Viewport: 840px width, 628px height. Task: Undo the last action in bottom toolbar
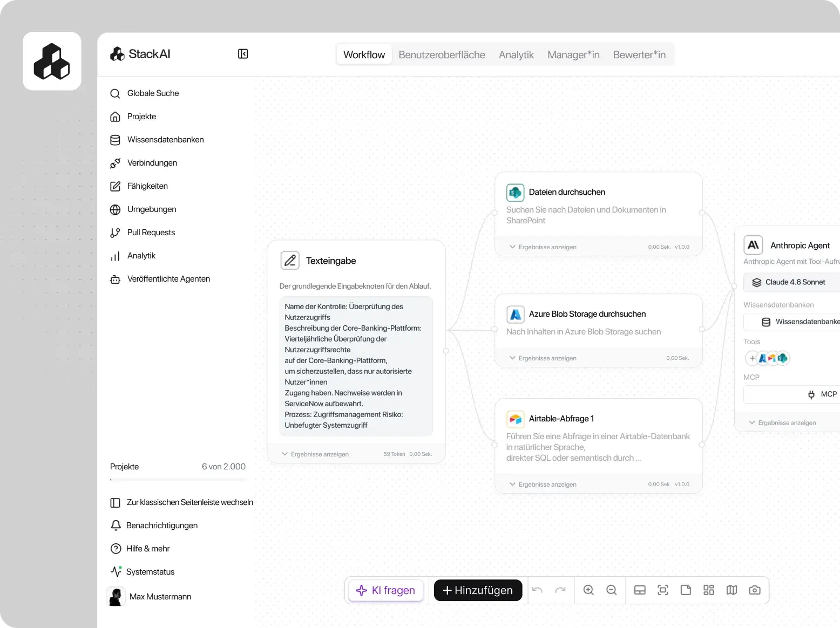tap(537, 591)
